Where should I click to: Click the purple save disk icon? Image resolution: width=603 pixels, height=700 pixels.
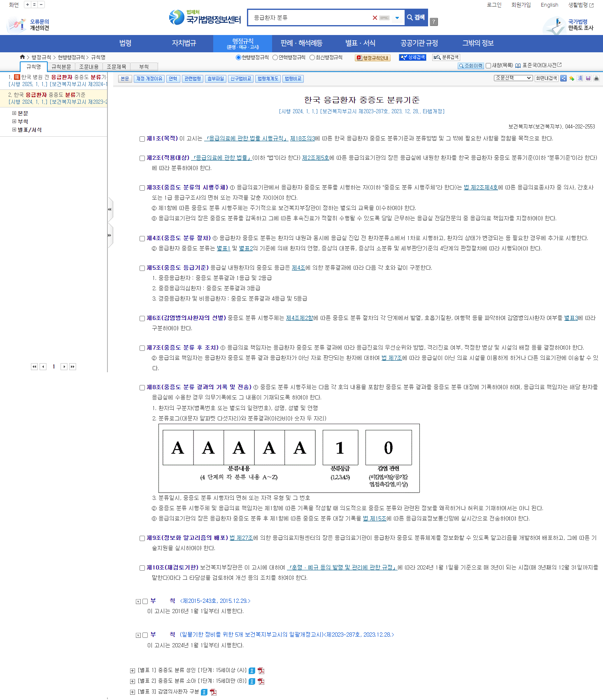[588, 78]
